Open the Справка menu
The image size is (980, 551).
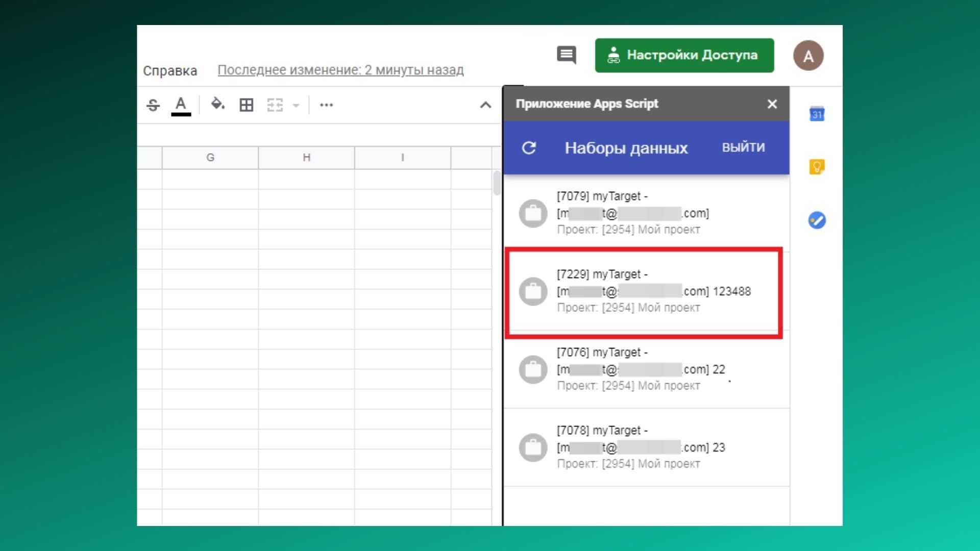tap(170, 70)
